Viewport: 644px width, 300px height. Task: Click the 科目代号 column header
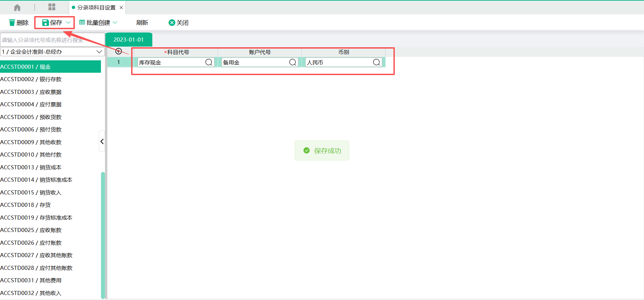176,52
